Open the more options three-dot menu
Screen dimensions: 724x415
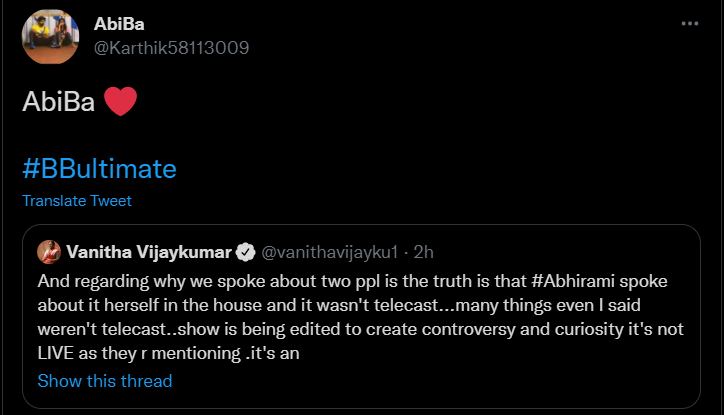click(x=690, y=24)
